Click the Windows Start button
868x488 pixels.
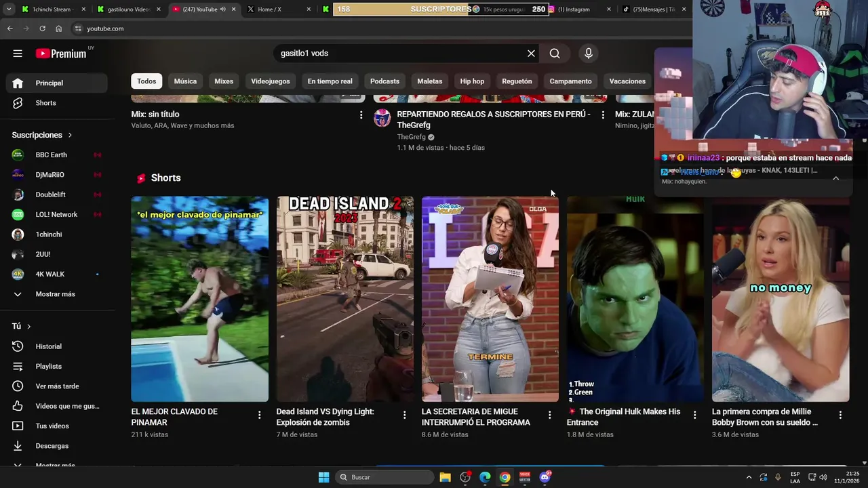point(323,477)
